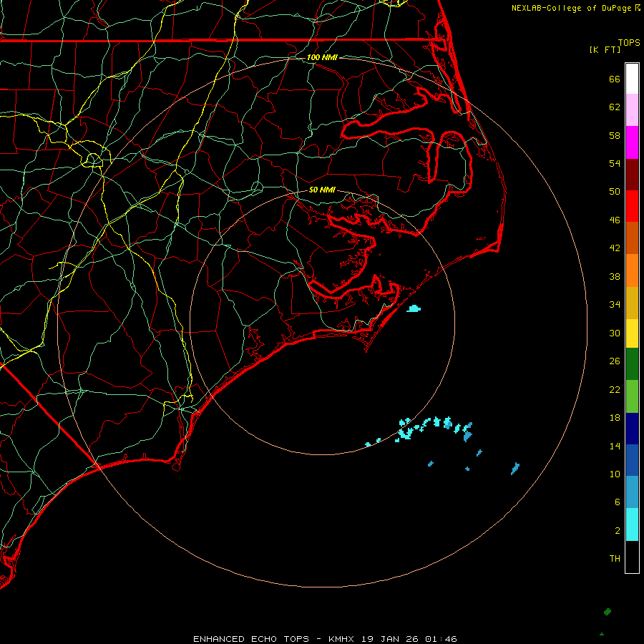This screenshot has height=644, width=644.
Task: Click the legend value 18
Action: coord(615,418)
